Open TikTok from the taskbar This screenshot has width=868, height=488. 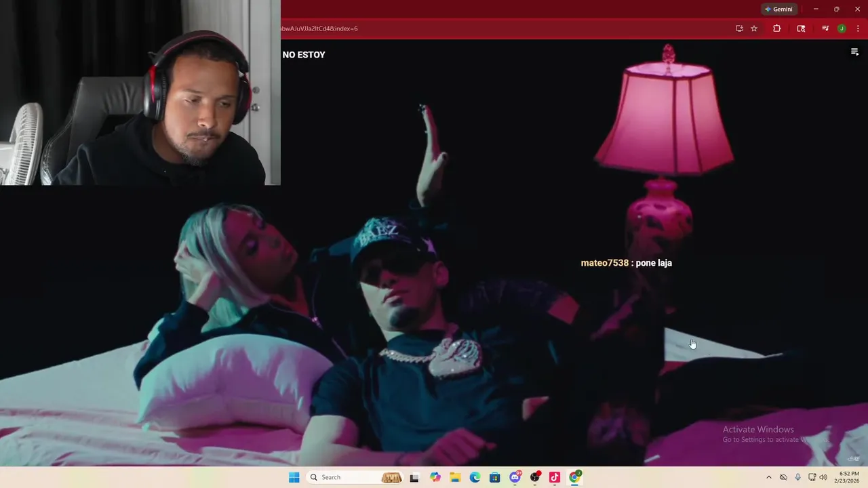pos(555,477)
